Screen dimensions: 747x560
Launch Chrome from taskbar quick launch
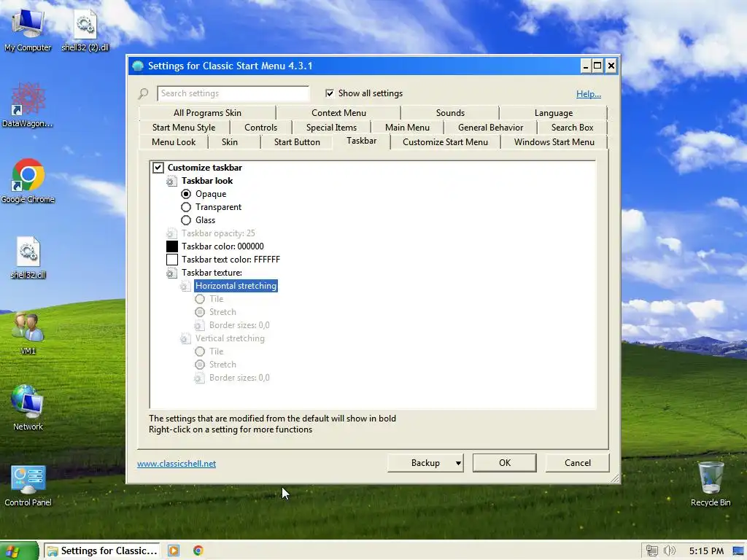tap(198, 551)
